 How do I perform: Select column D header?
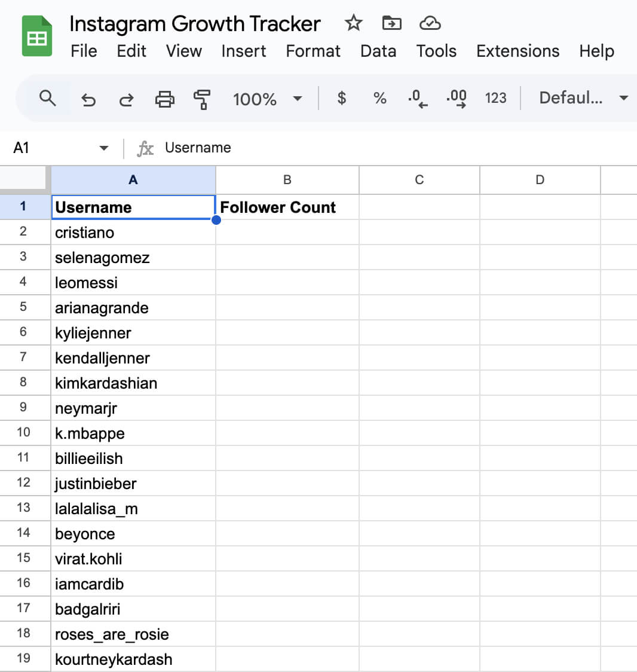[540, 180]
